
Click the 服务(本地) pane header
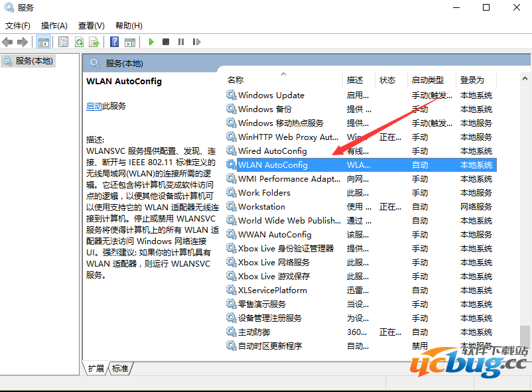[124, 63]
